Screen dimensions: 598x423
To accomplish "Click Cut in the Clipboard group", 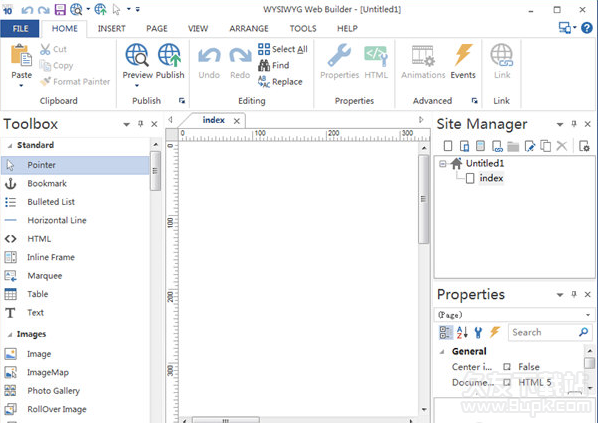I will click(x=53, y=49).
